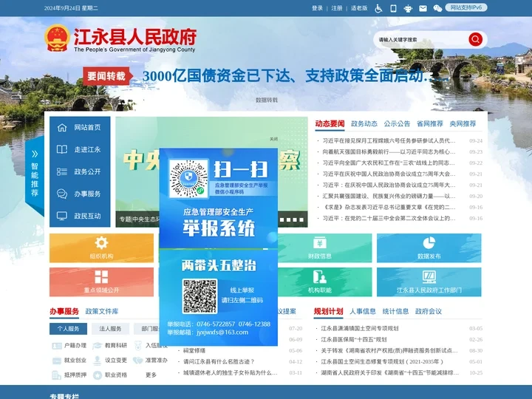
Task: Click 适老版 link in top bar
Action: point(359,8)
